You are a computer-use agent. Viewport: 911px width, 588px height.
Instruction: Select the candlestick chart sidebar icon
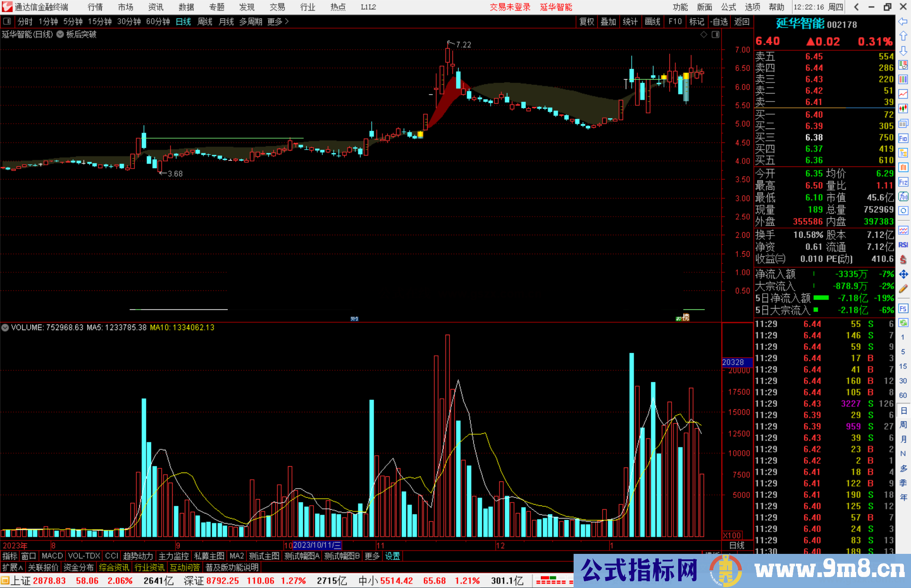903,109
